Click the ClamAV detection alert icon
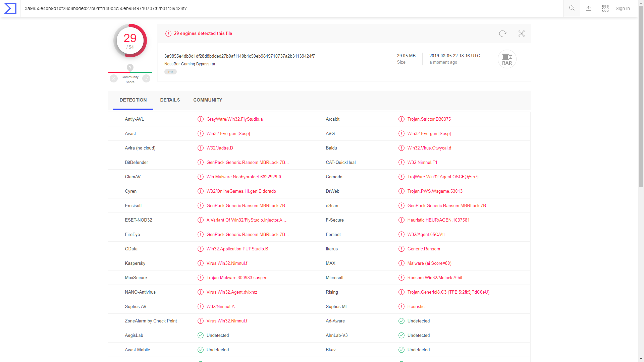The height and width of the screenshot is (362, 644). point(201,177)
